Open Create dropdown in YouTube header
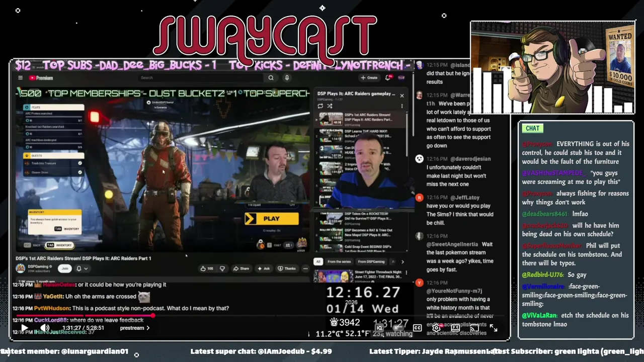Viewport: 644px width, 362px height. [x=369, y=78]
